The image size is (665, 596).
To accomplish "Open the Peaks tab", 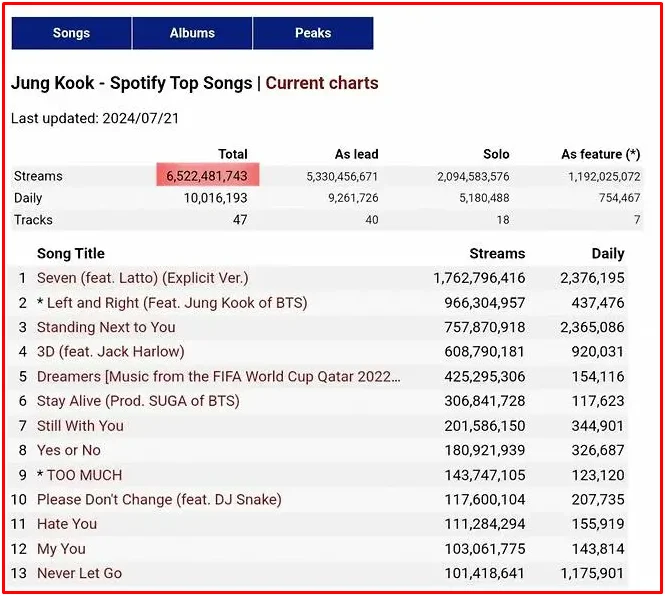I will click(313, 33).
